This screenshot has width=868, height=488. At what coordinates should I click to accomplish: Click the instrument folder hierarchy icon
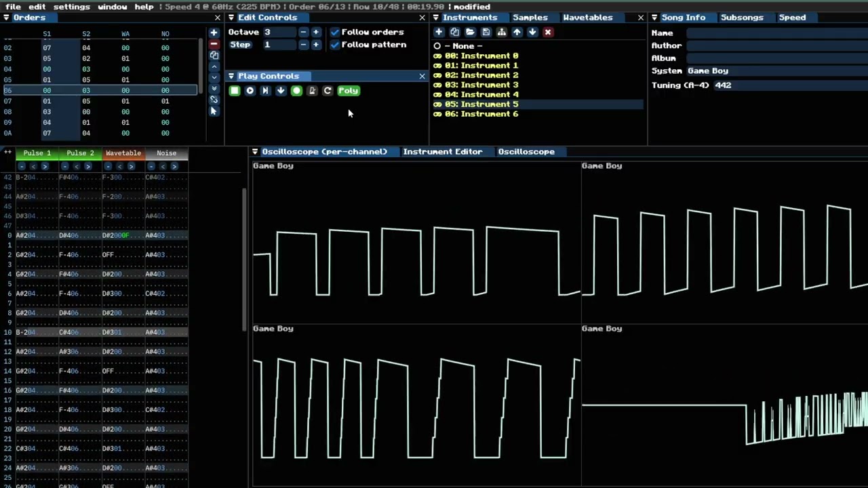point(501,33)
